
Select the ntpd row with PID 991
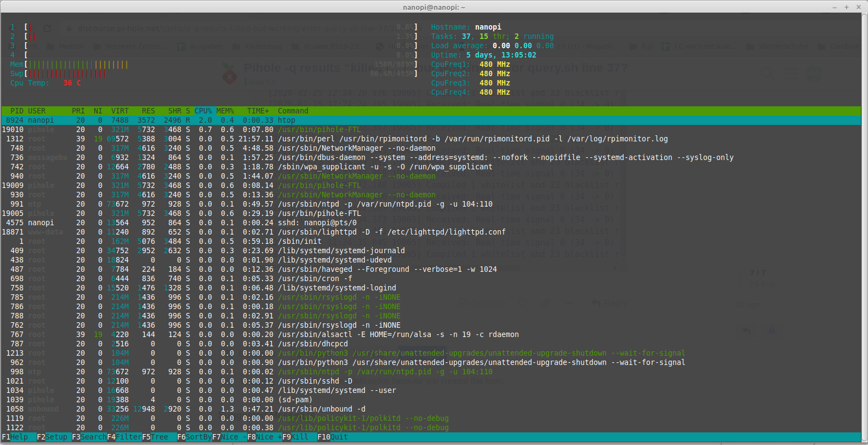click(431, 204)
